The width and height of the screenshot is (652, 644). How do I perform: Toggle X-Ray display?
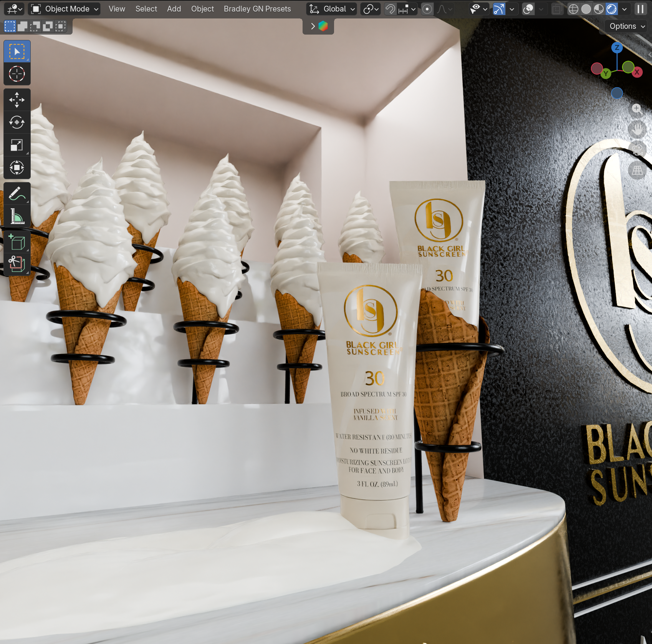click(x=557, y=9)
